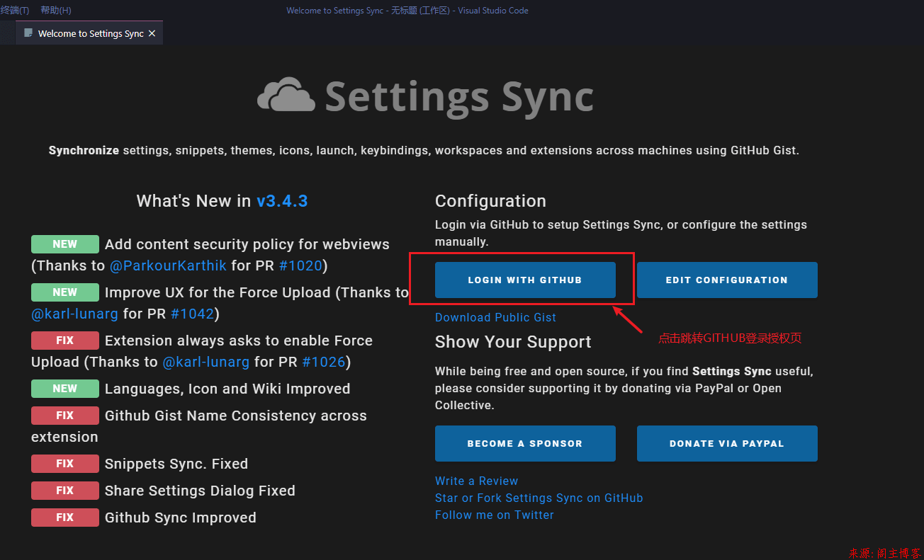This screenshot has width=924, height=560.
Task: Click Languages, Icon and Wiki Improved text
Action: point(227,389)
